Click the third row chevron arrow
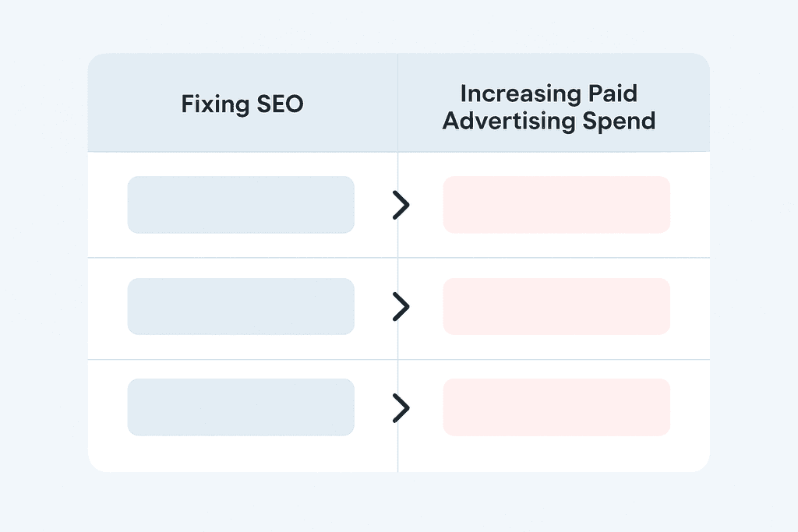 401,407
